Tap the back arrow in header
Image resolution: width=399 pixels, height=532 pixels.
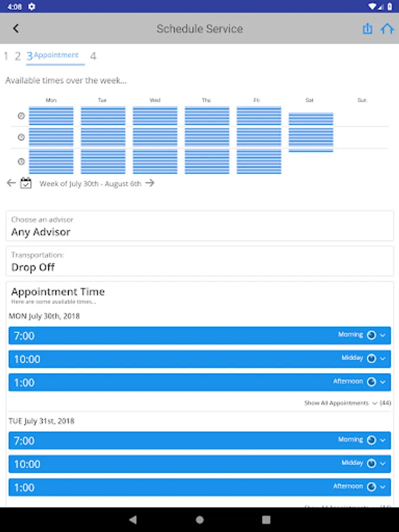(16, 28)
